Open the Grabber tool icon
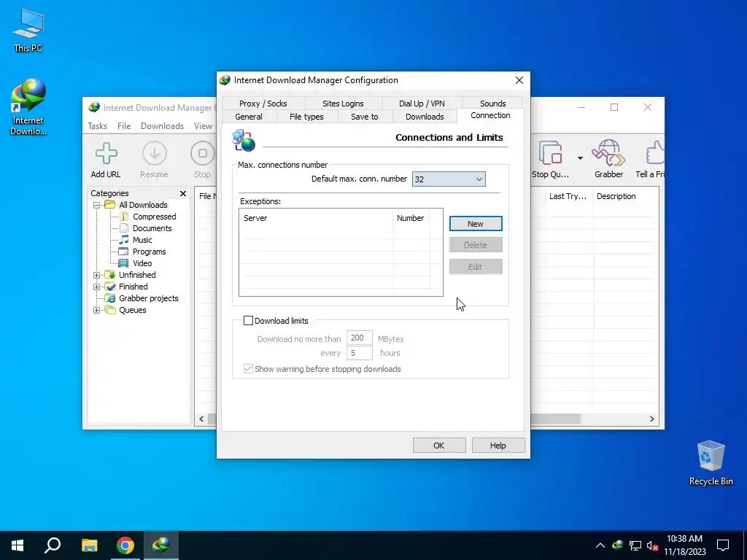This screenshot has width=747, height=560. point(608,160)
